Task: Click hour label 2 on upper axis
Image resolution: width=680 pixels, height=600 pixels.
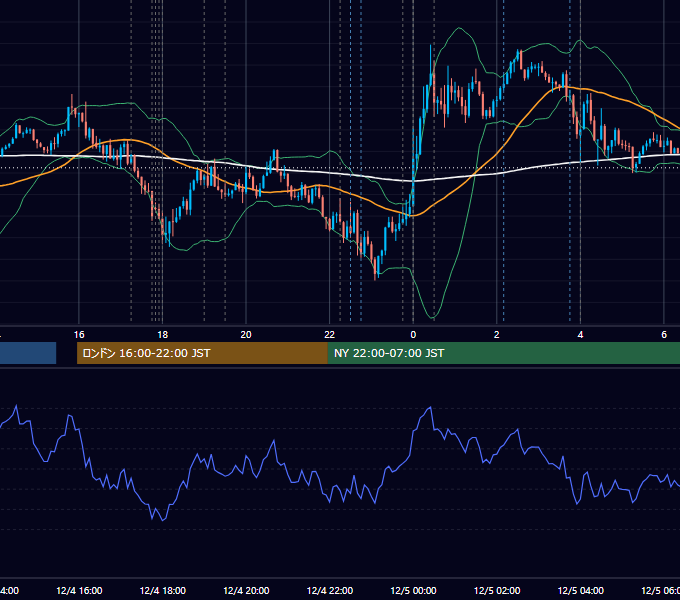Action: click(x=497, y=335)
